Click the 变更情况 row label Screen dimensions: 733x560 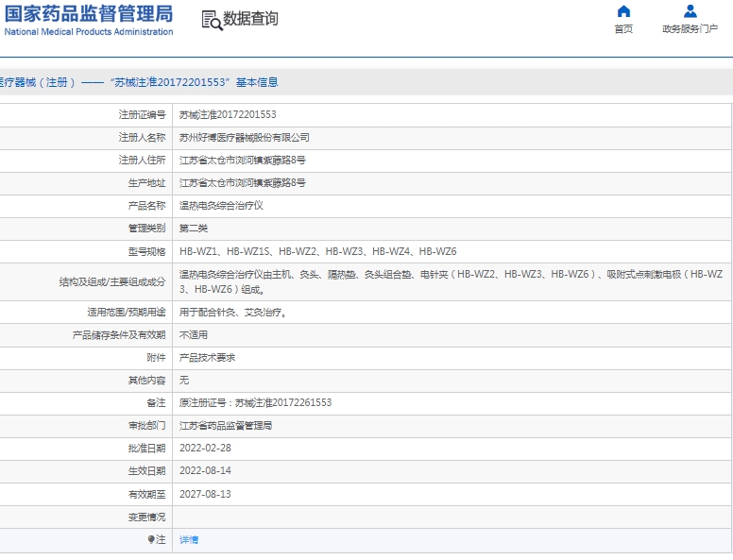pyautogui.click(x=146, y=517)
